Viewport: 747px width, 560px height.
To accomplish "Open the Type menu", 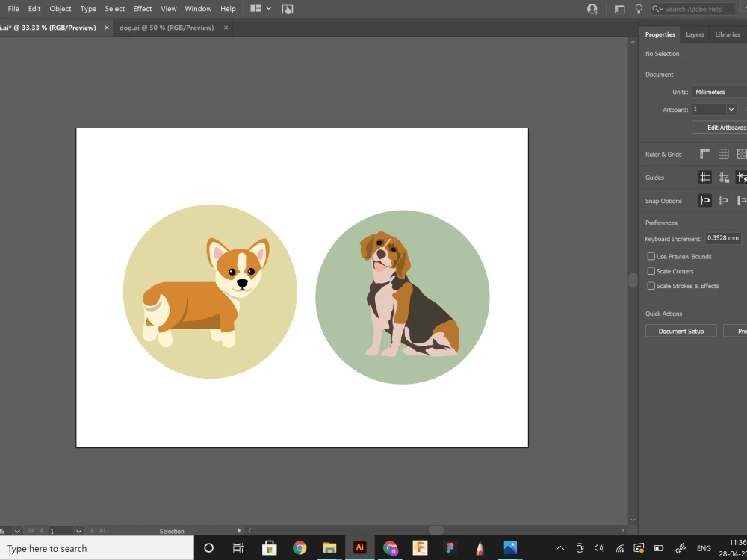I will 88,8.
